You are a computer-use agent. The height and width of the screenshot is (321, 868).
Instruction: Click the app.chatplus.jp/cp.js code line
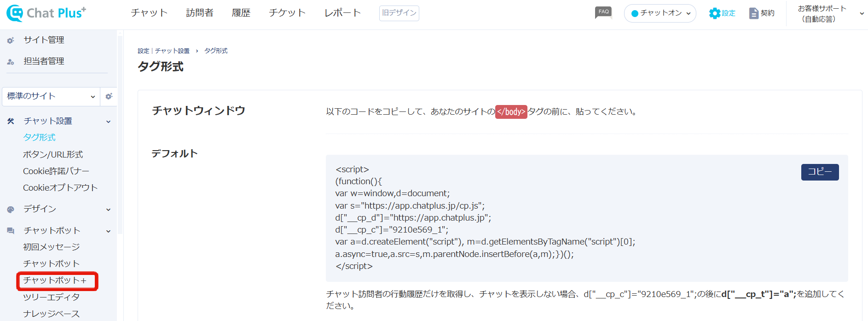coord(410,205)
